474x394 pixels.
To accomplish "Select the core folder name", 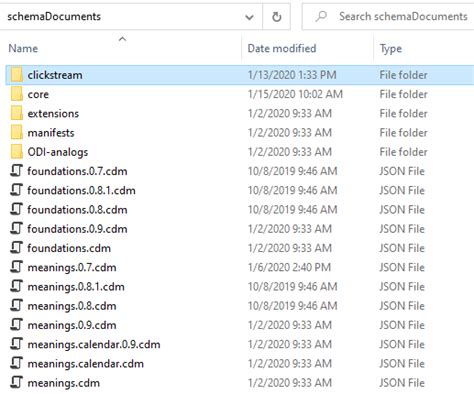I will [38, 94].
